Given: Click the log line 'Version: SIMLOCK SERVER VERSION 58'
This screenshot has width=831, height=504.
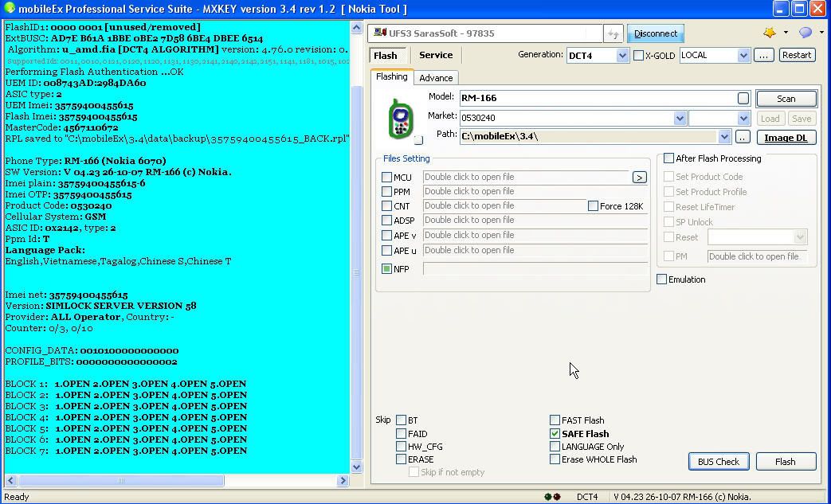Looking at the screenshot, I should pyautogui.click(x=100, y=306).
